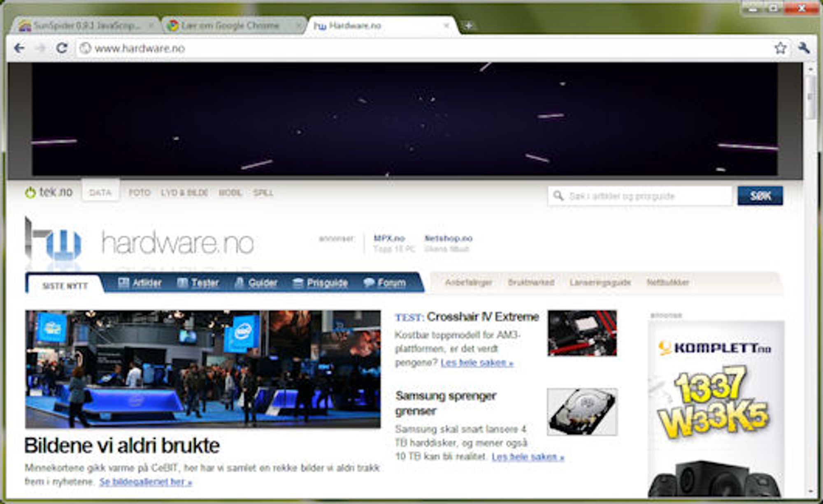Viewport: 823px width, 504px height.
Task: Open Prisguide in navigation bar
Action: [x=327, y=283]
